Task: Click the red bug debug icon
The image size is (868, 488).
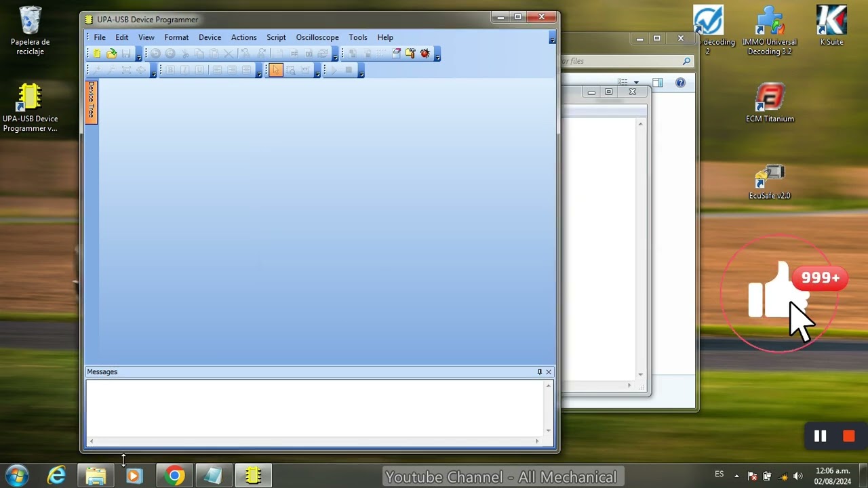Action: 425,54
